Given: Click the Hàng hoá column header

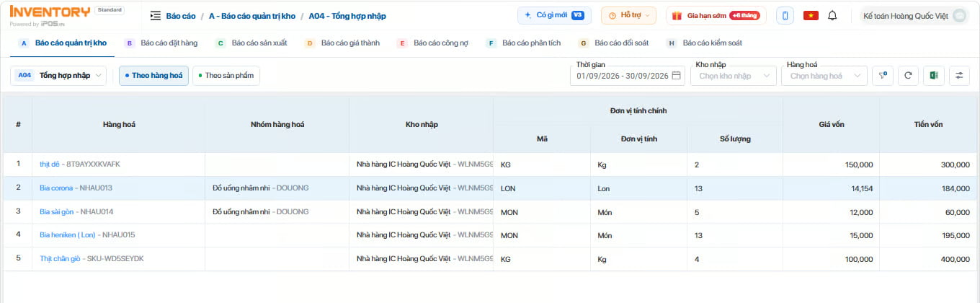Looking at the screenshot, I should (119, 125).
